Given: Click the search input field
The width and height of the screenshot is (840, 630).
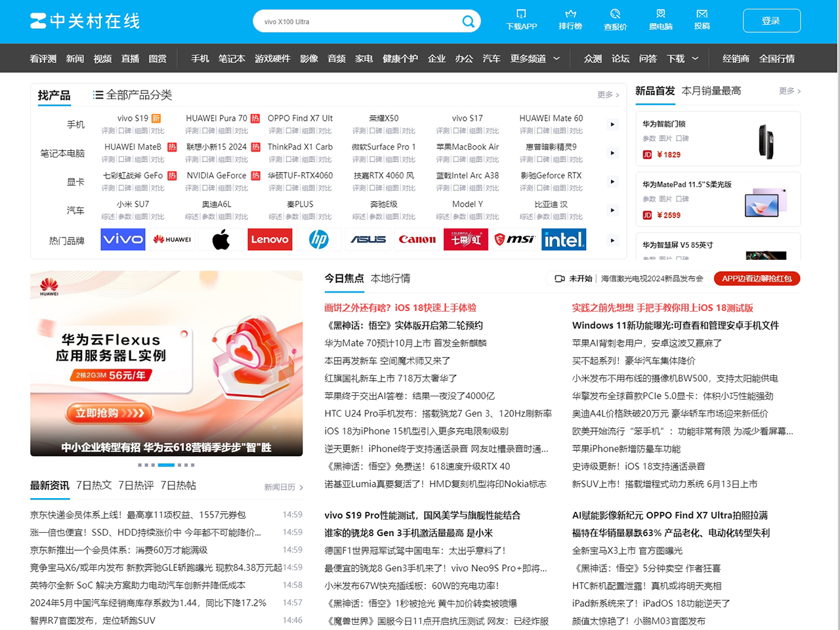Looking at the screenshot, I should pos(354,22).
